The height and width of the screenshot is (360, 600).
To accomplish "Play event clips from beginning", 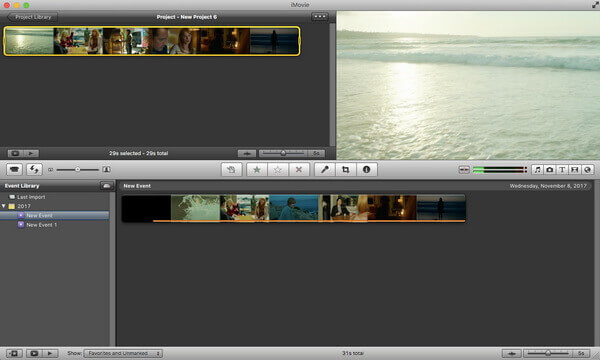I will pos(50,353).
